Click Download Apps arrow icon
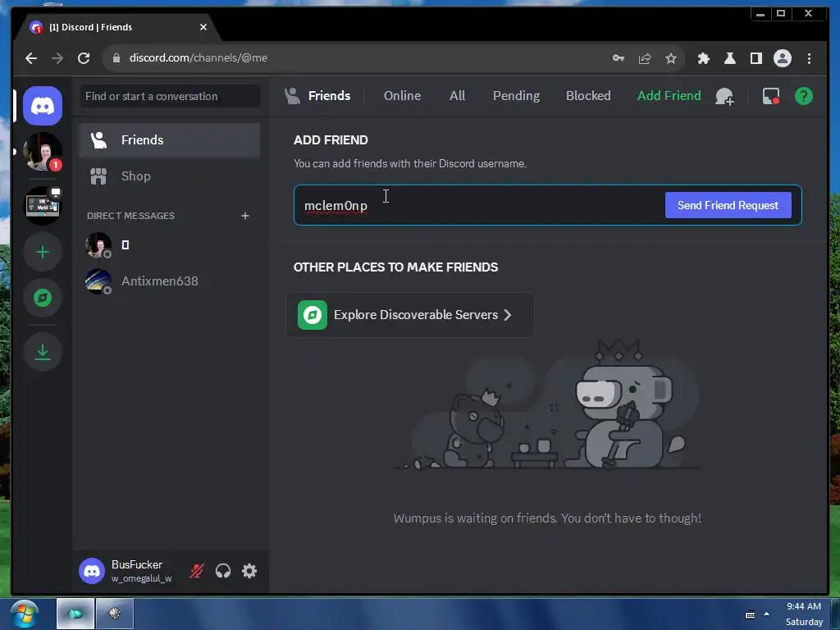The height and width of the screenshot is (630, 840). 43,352
